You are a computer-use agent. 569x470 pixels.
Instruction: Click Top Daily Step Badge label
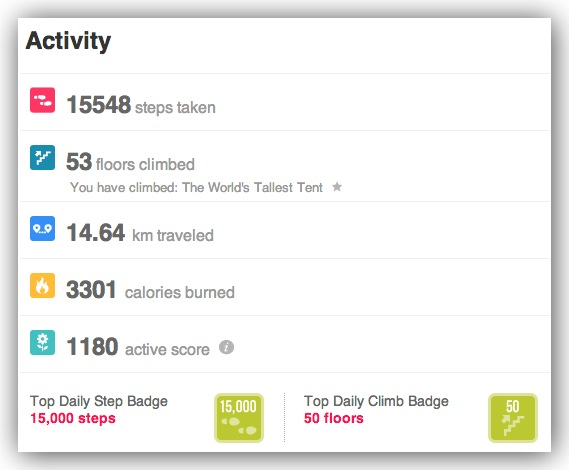[99, 401]
